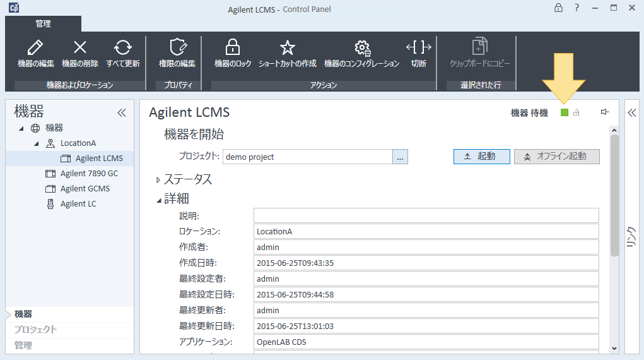644x360 pixels.
Task: Lock the instrument with 機器のロック
Action: 233,47
